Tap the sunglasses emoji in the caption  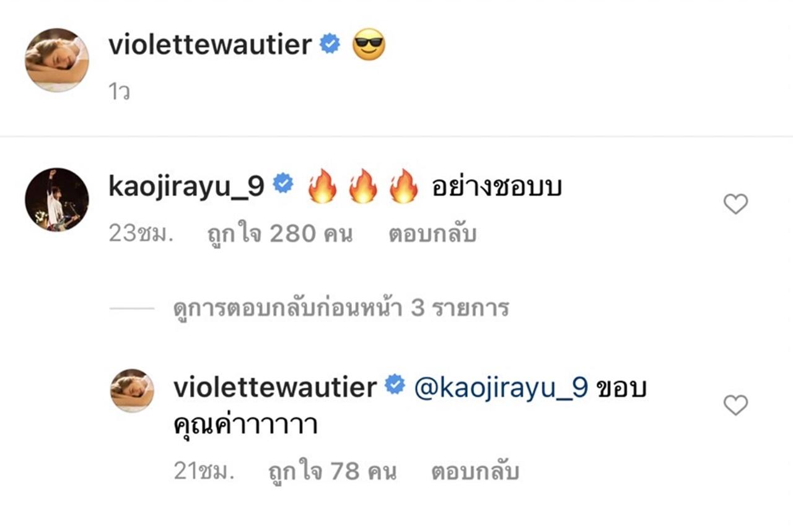point(369,45)
